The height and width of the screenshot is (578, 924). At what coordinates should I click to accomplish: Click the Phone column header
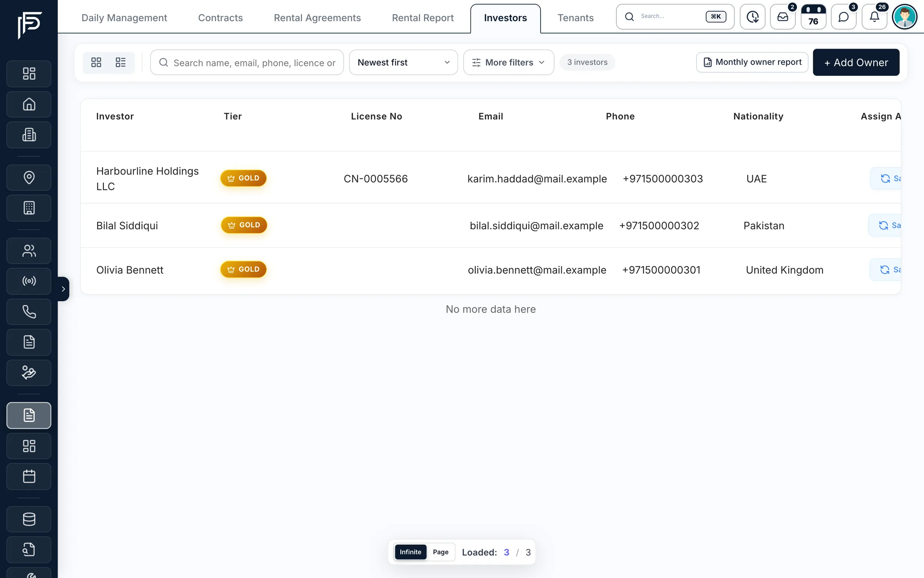point(620,116)
